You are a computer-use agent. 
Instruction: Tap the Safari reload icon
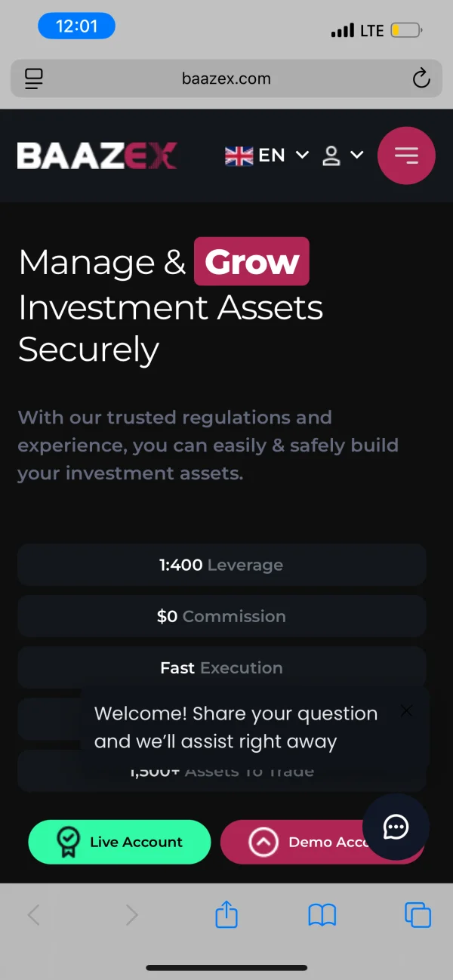click(421, 78)
